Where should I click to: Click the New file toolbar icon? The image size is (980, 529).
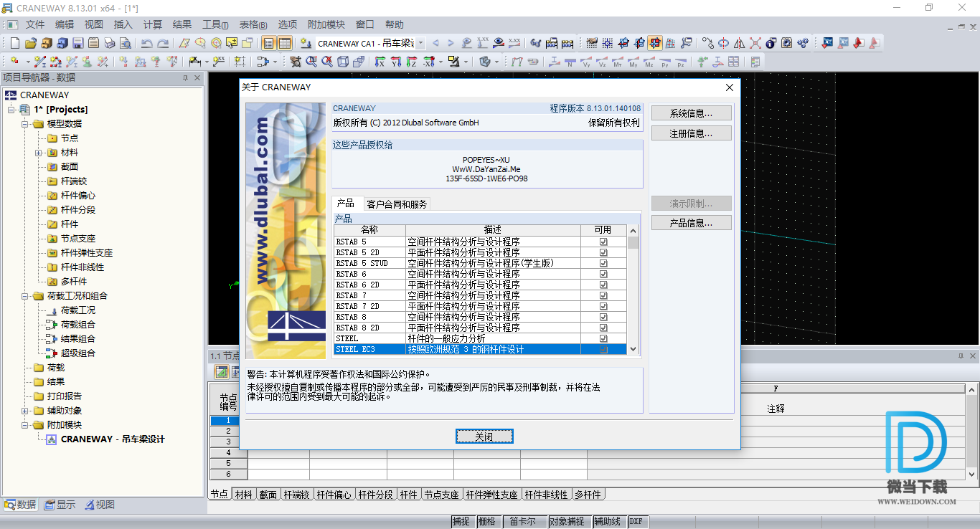coord(15,43)
